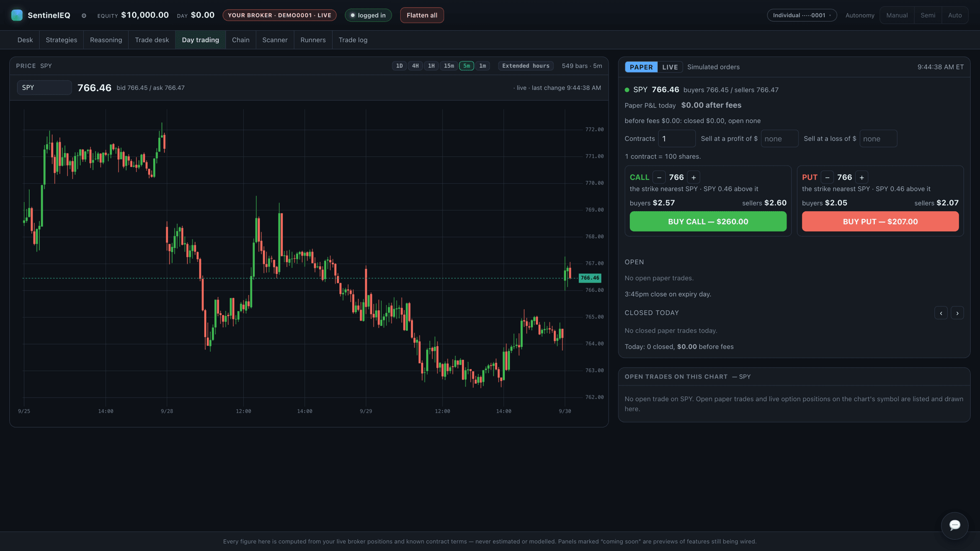Viewport: 980px width, 551px height.
Task: Set autonomy to Semi
Action: (x=927, y=15)
